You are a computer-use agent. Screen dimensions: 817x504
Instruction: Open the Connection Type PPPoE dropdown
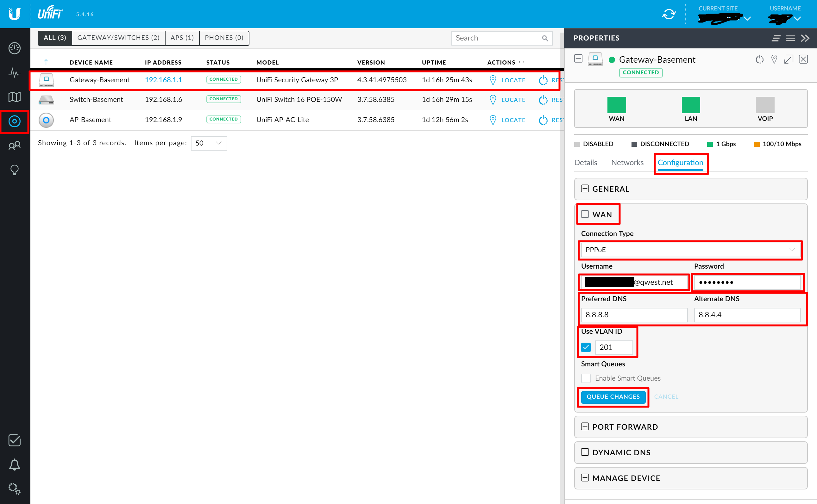click(691, 250)
